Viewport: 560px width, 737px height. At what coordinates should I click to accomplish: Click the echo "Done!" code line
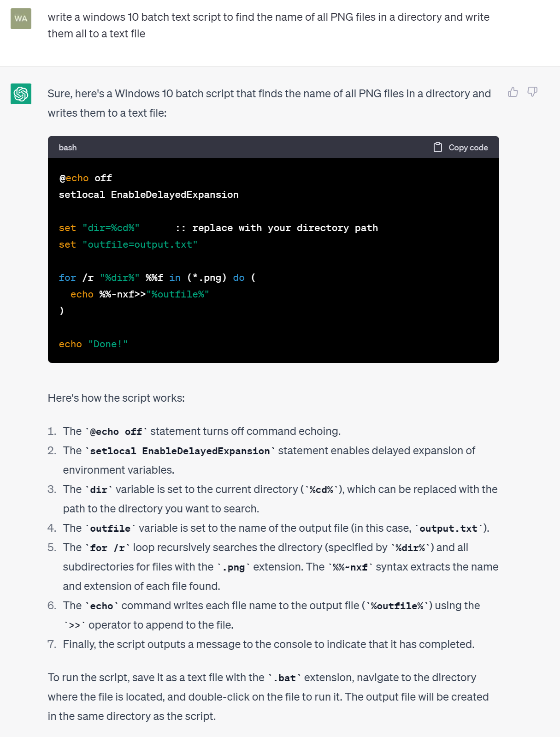[94, 344]
